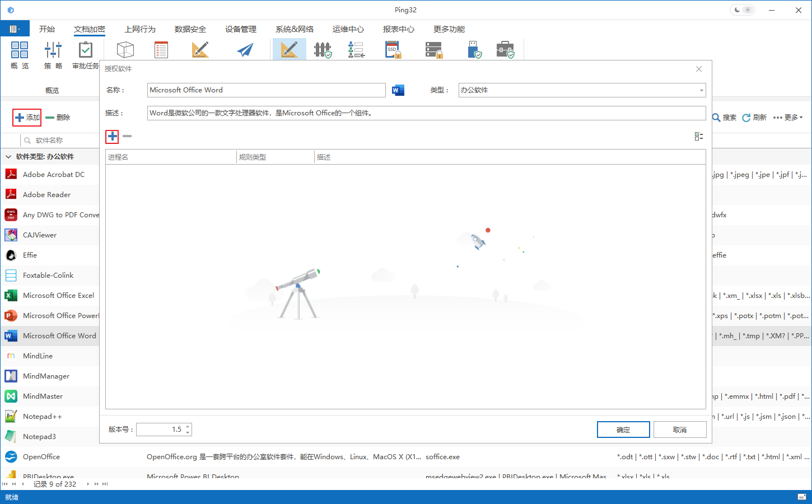Screen dimensions: 812x504
Task: Open the 系统&网络 tab
Action: pyautogui.click(x=295, y=29)
